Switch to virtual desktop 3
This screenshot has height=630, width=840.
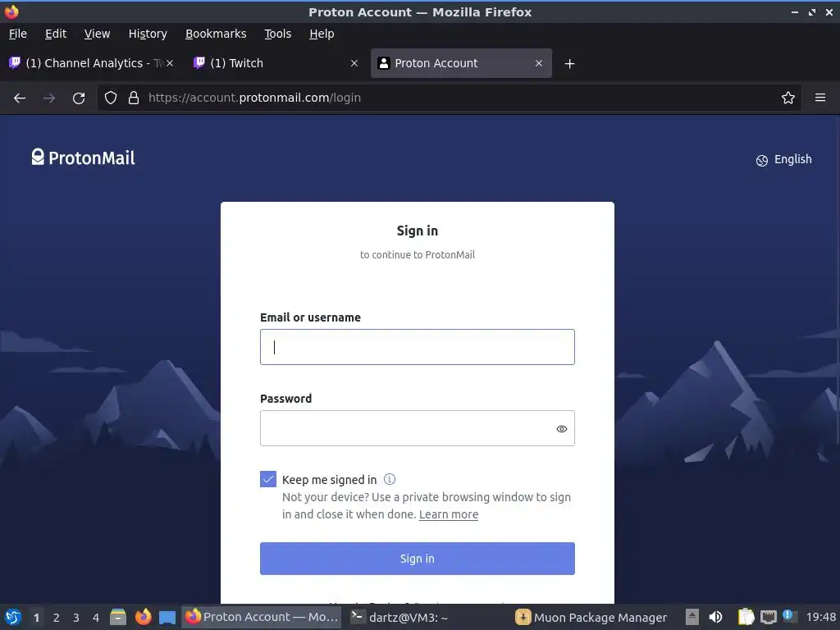[x=76, y=618]
